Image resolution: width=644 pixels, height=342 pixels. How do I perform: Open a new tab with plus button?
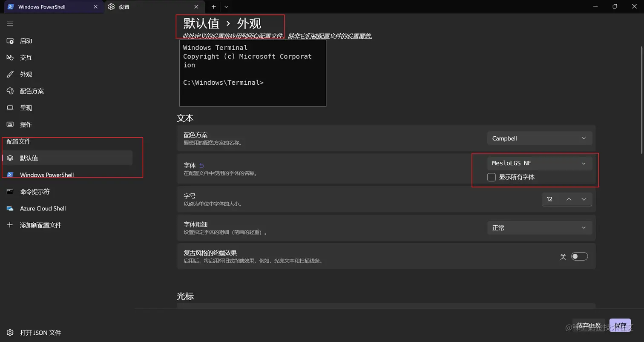tap(213, 7)
